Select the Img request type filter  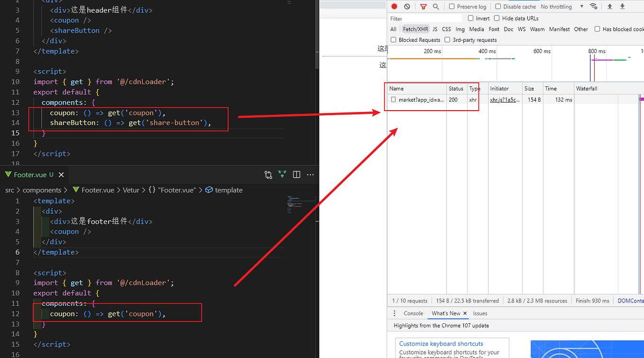[460, 29]
